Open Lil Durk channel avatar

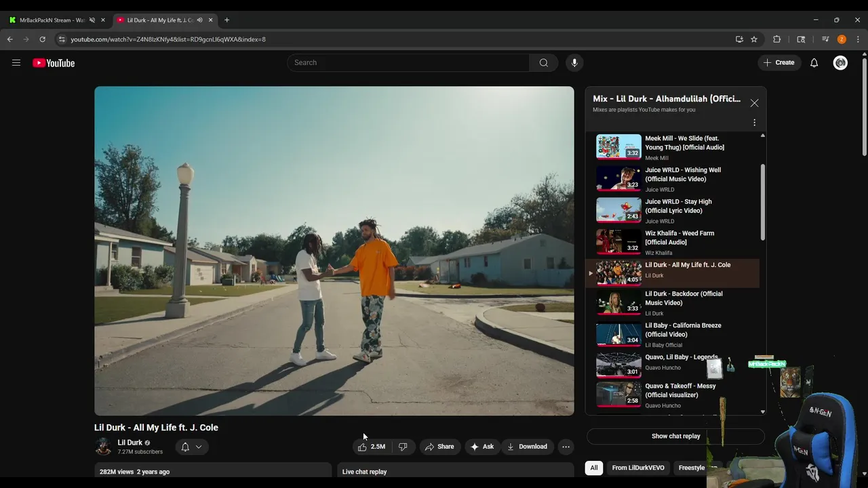tap(103, 447)
